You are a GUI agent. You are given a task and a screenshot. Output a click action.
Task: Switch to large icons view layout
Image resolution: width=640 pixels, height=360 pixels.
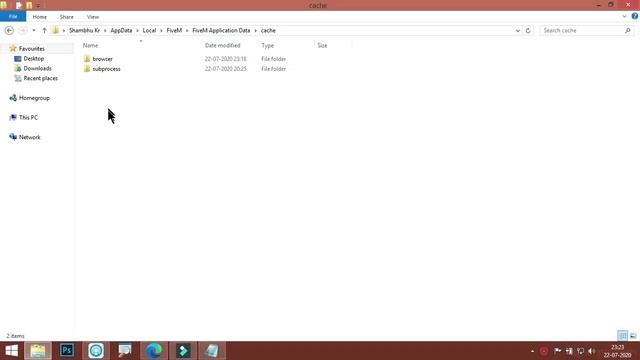pyautogui.click(x=633, y=336)
